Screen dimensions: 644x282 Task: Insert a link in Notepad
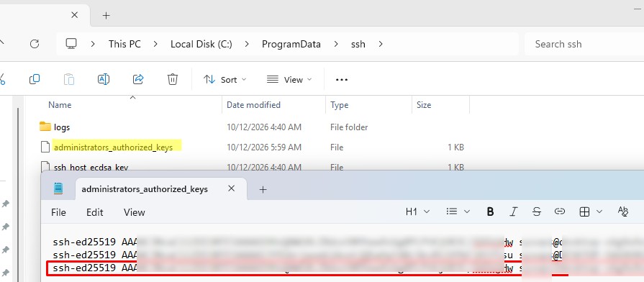point(559,211)
